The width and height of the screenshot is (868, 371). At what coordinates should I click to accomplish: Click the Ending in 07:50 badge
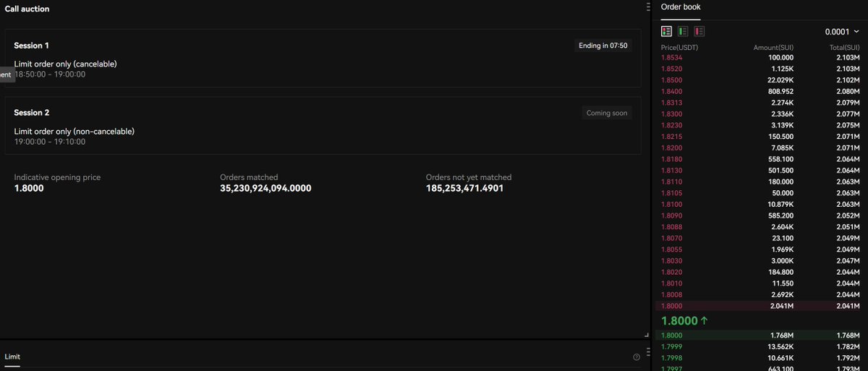603,46
